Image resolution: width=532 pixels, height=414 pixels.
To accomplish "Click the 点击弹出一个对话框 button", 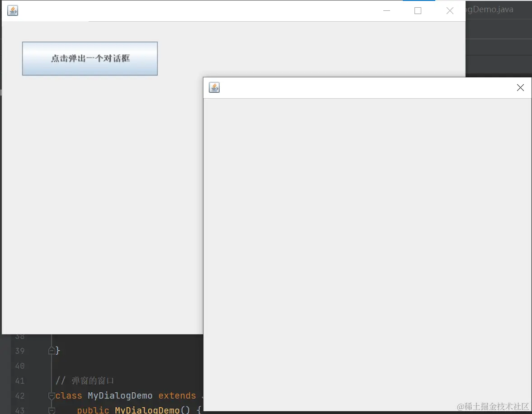I will [90, 58].
